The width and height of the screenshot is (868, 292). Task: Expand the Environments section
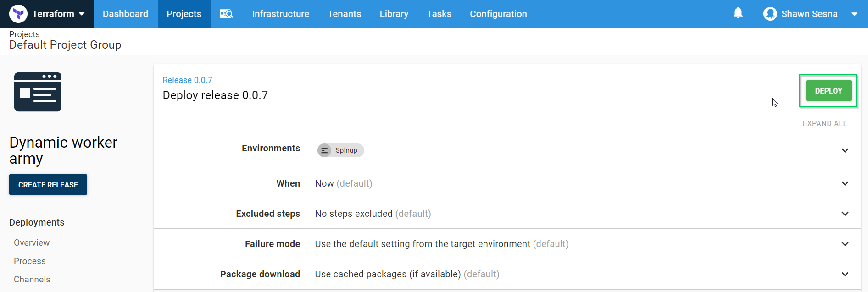[845, 150]
